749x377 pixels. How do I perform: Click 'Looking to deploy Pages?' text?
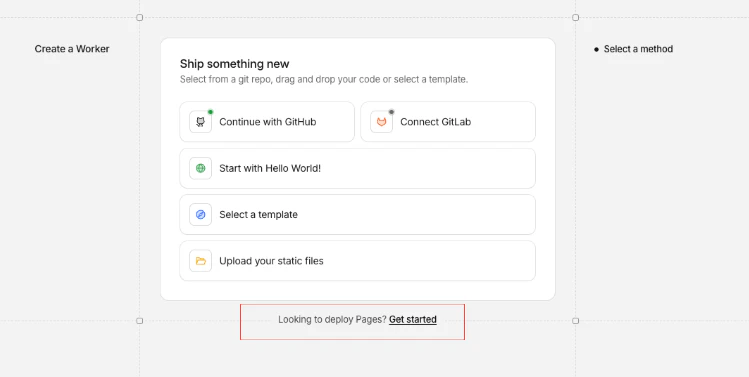coord(332,320)
